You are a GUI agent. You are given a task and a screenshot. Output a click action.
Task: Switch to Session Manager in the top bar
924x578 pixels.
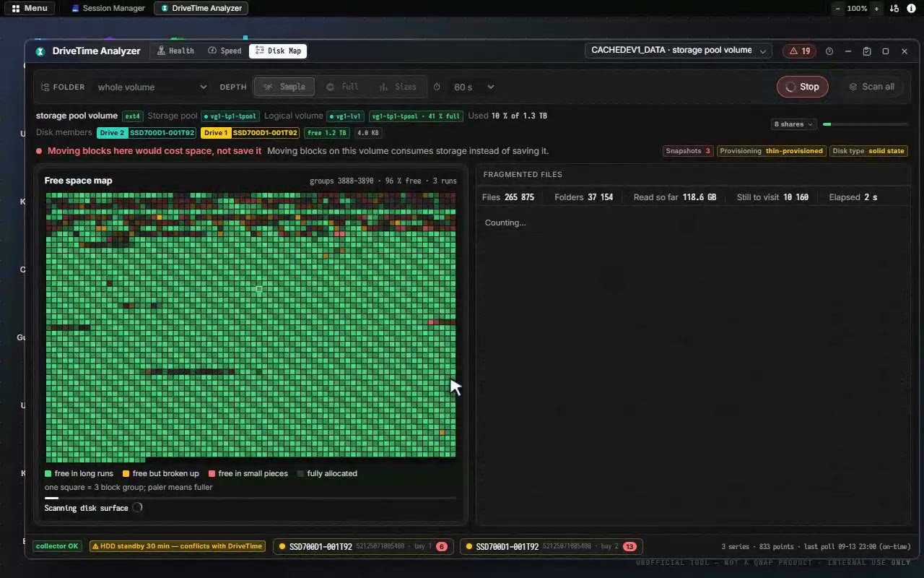tap(108, 9)
